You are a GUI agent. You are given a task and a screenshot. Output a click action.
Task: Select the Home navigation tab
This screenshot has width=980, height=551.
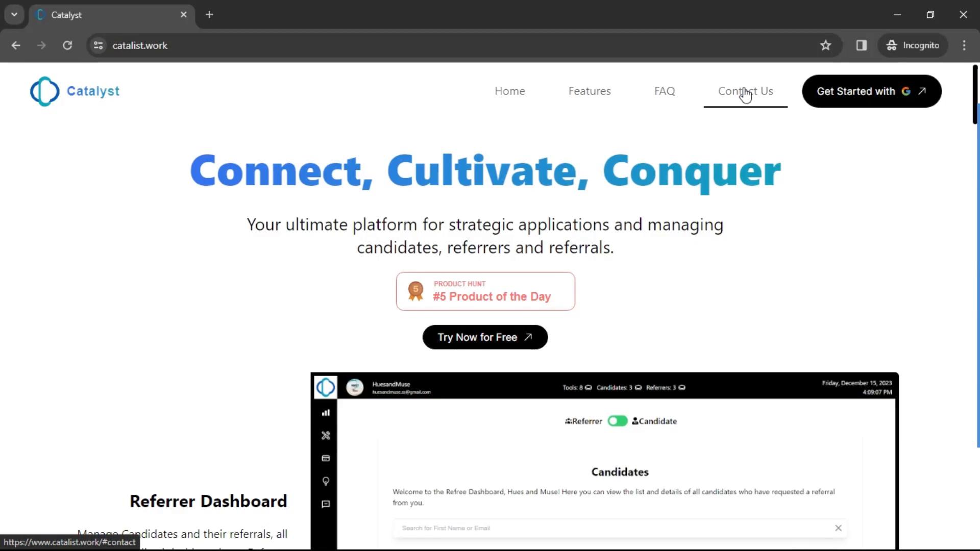tap(509, 91)
